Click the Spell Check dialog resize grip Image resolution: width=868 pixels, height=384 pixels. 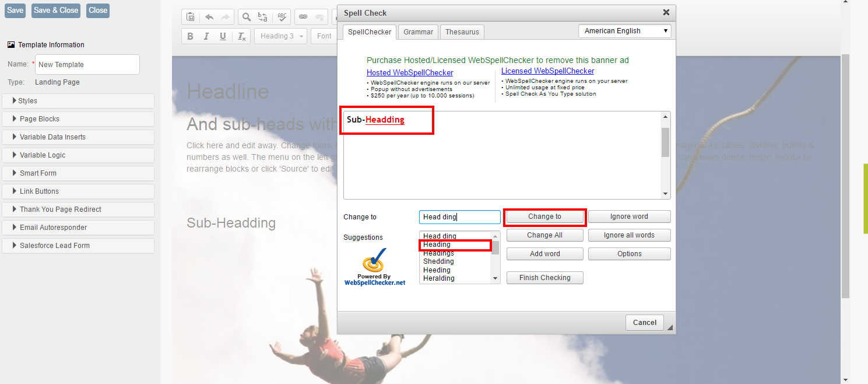[670, 327]
